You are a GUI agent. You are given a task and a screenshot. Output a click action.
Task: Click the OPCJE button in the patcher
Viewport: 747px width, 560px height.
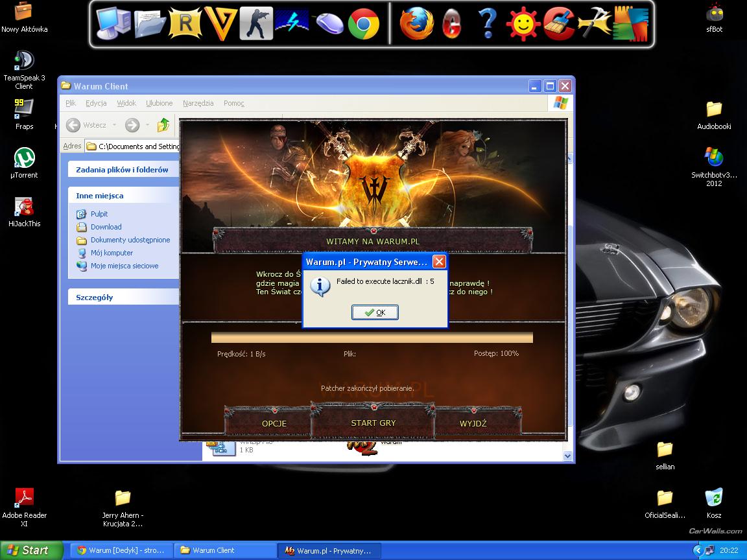tap(274, 423)
